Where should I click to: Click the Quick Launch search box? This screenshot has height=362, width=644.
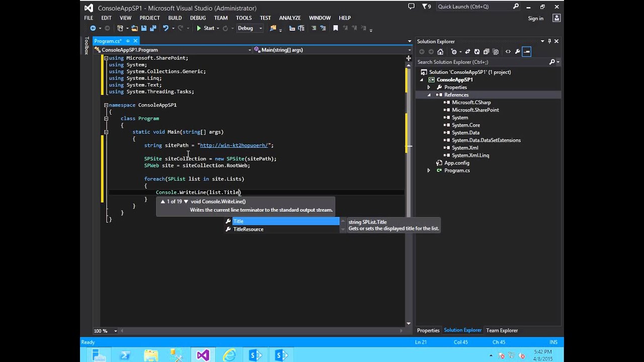(478, 7)
